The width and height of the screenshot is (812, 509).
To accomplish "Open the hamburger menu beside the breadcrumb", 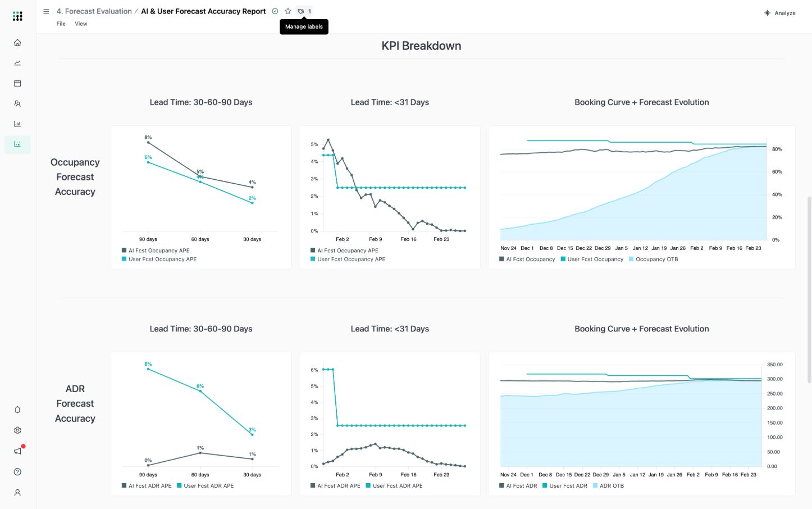I will [46, 11].
